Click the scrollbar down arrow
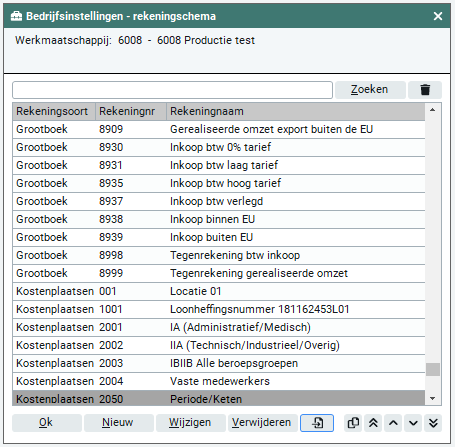This screenshot has height=447, width=455. click(x=433, y=398)
